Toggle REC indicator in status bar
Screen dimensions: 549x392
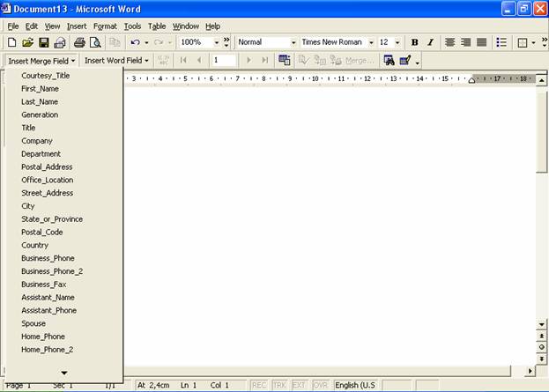click(x=259, y=385)
